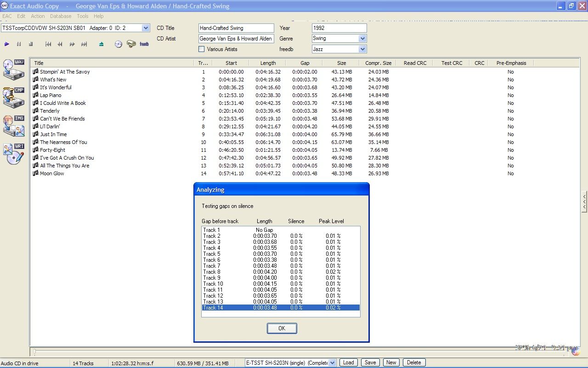Click the New profile button

tap(391, 362)
